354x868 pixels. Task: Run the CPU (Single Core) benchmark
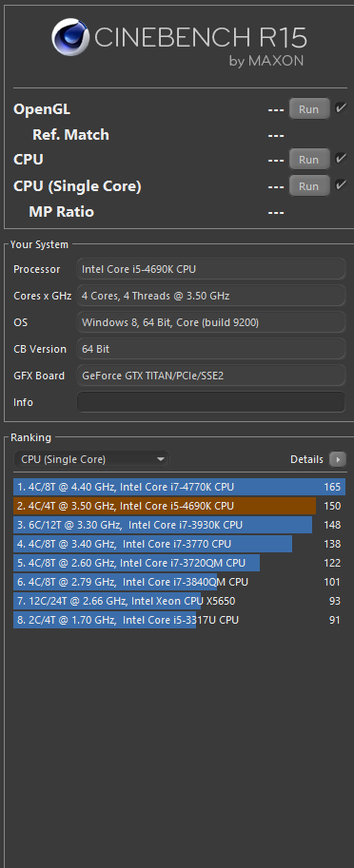tap(309, 186)
